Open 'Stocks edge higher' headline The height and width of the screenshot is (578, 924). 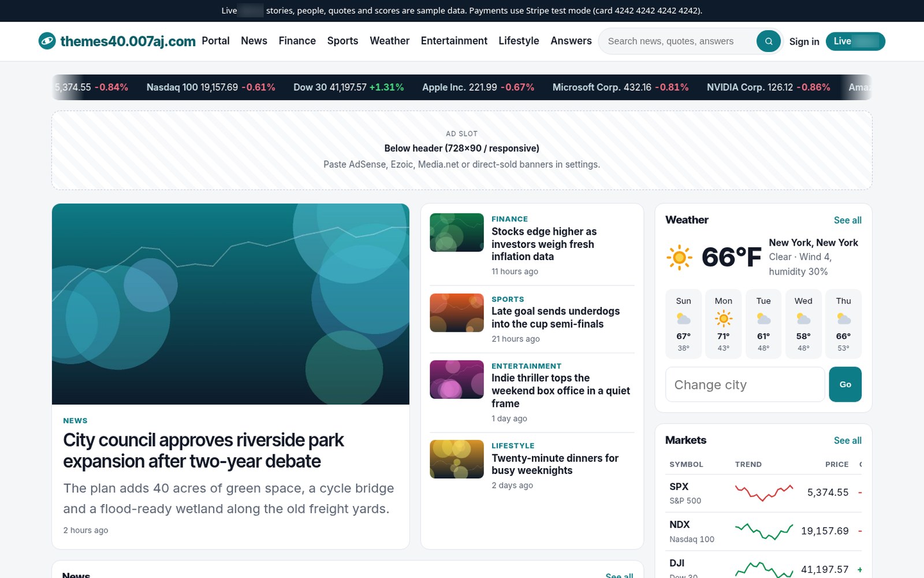tap(544, 244)
